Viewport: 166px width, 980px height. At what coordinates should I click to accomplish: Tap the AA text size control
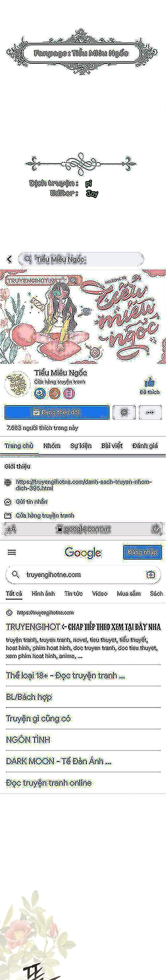[12, 529]
